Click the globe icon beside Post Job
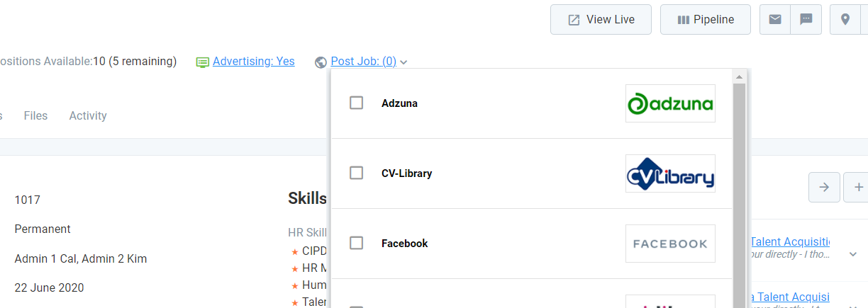This screenshot has height=308, width=868. coord(321,62)
